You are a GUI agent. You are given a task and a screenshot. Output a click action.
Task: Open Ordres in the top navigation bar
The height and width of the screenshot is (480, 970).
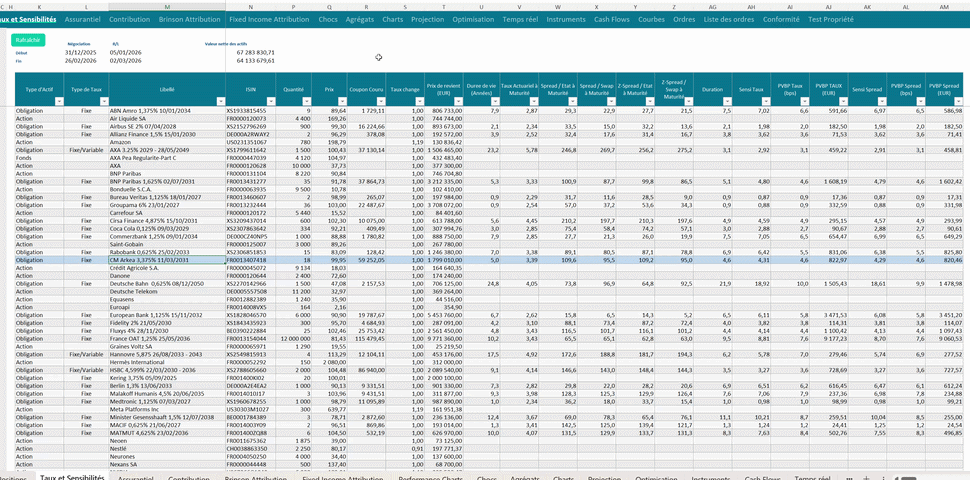(684, 19)
